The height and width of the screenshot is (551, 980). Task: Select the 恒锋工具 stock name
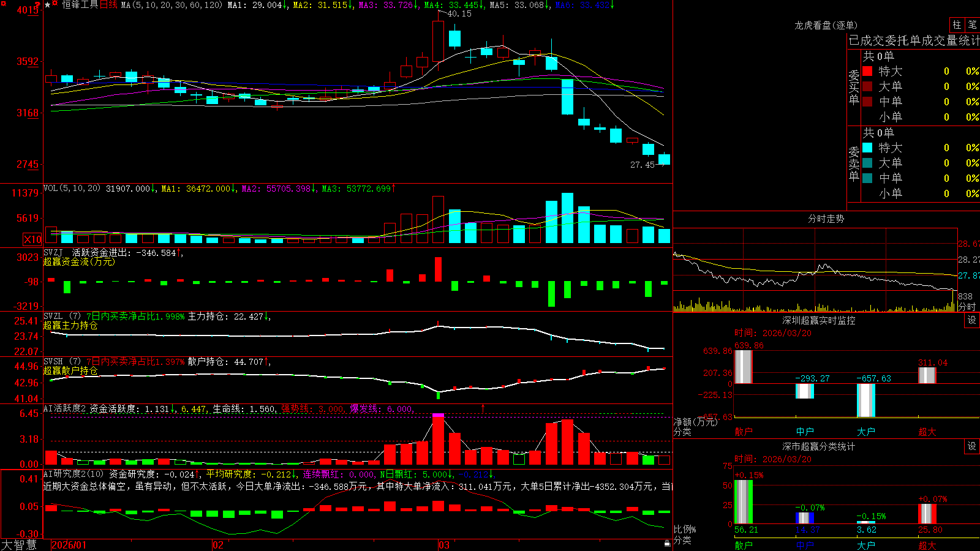80,5
